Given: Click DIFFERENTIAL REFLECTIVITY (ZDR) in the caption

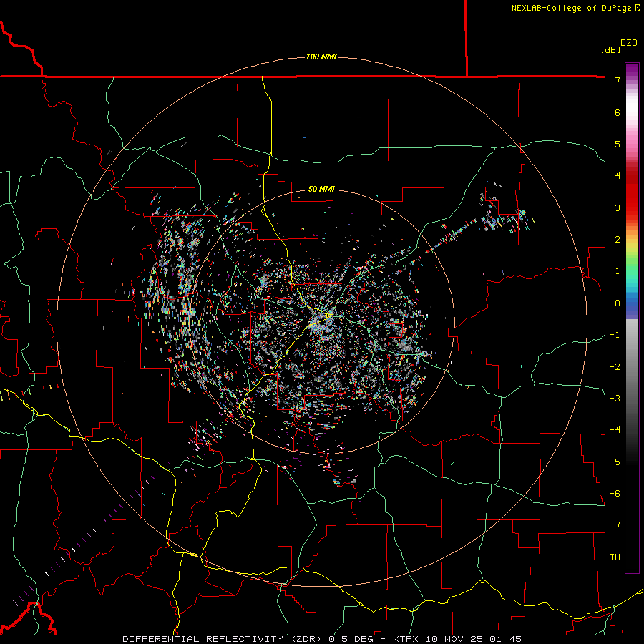Looking at the screenshot, I should click(x=223, y=639).
